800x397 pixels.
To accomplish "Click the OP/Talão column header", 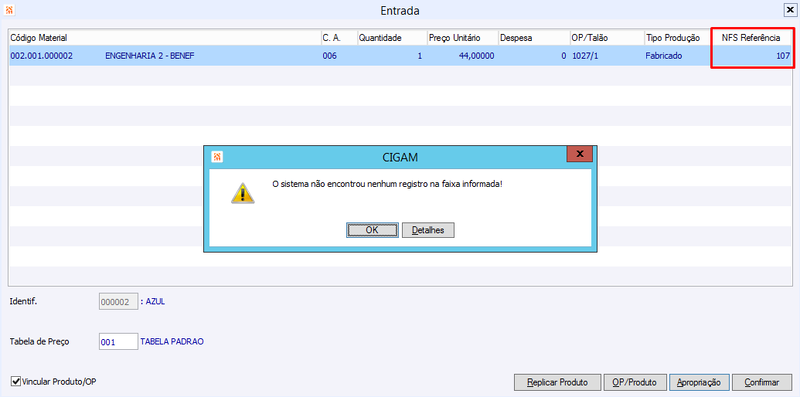I will coord(607,38).
